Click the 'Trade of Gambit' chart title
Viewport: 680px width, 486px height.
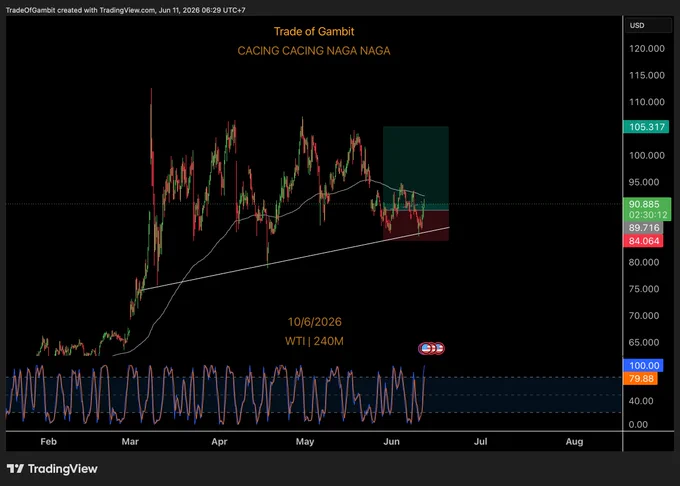(x=314, y=32)
